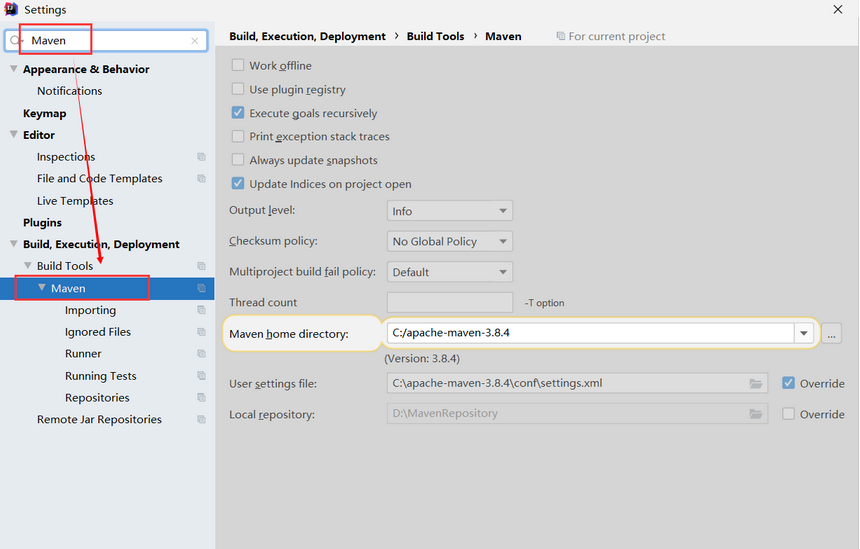Uncheck Update Indices on project open
Viewport: 860px width, 549px height.
coord(238,183)
